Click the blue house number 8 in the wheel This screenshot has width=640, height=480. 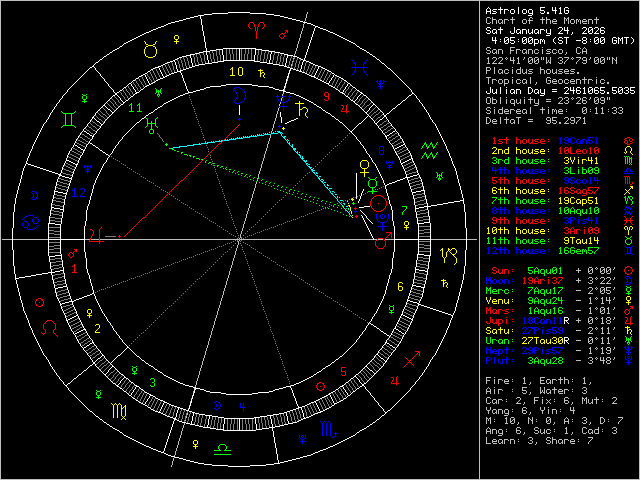381,151
